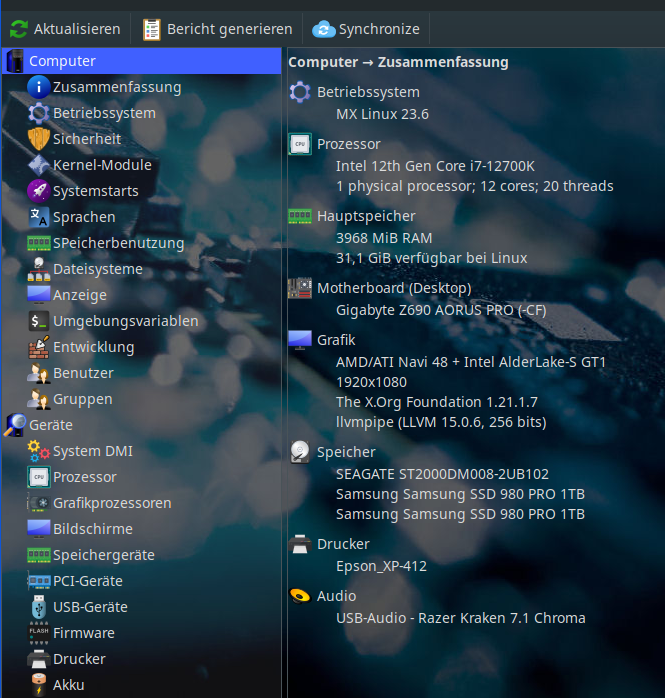The width and height of the screenshot is (665, 698).
Task: Open Anzeige monitor icon in sidebar
Action: [39, 295]
